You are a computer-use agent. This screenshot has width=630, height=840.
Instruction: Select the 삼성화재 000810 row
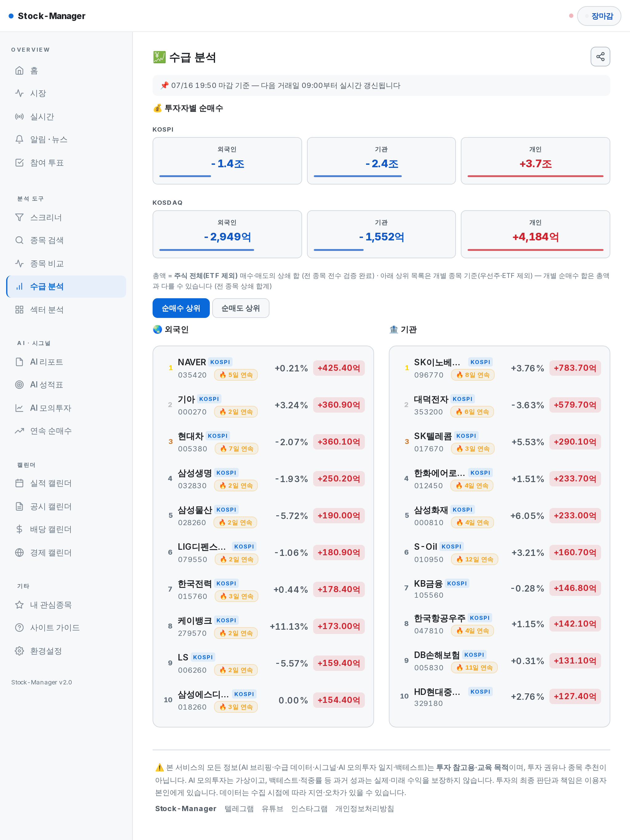pos(499,516)
